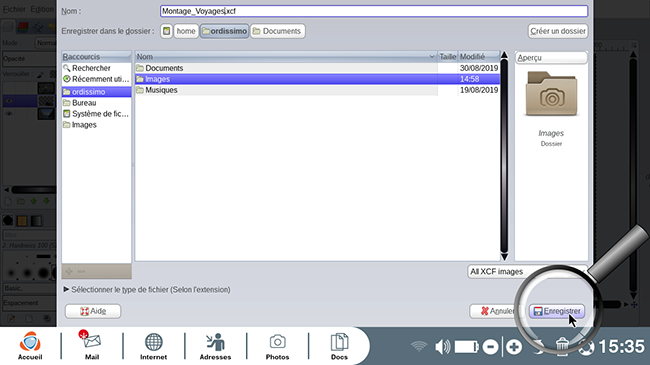Click the Images folder preview thumbnail
Image resolution: width=650 pixels, height=365 pixels.
tap(551, 94)
